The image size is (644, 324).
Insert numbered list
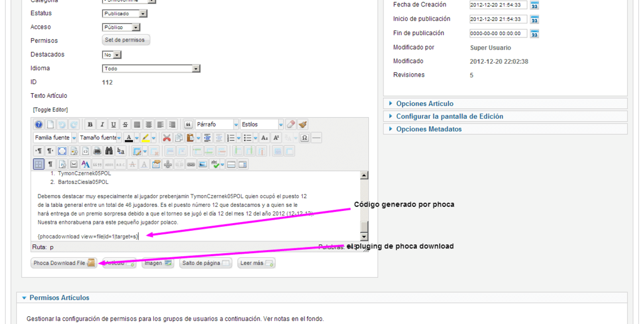point(231,138)
